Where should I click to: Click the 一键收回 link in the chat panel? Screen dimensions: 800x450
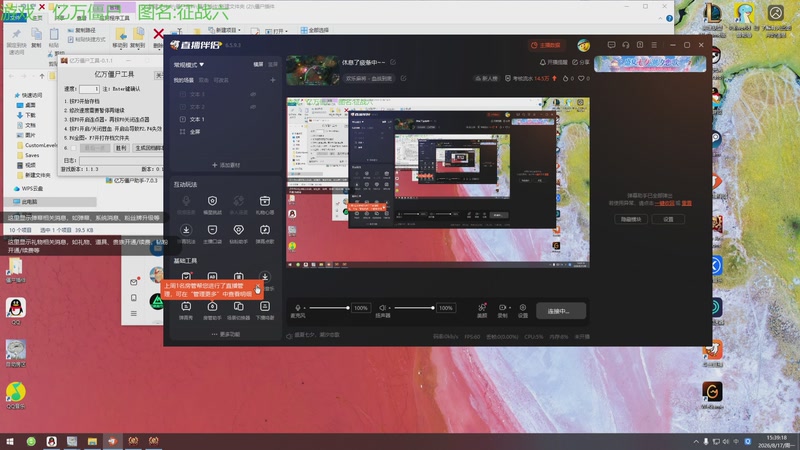[x=664, y=203]
